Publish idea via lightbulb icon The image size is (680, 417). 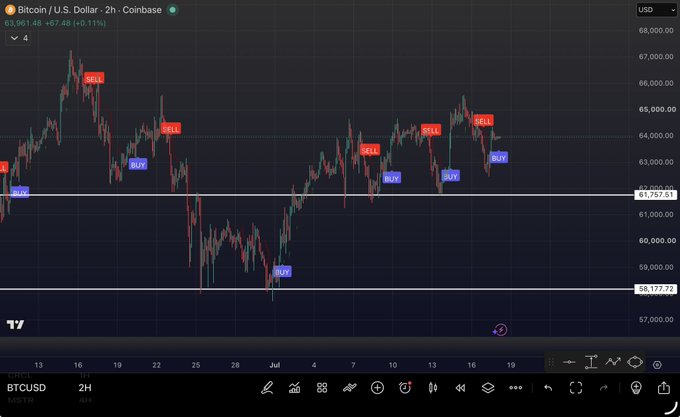[x=636, y=388]
